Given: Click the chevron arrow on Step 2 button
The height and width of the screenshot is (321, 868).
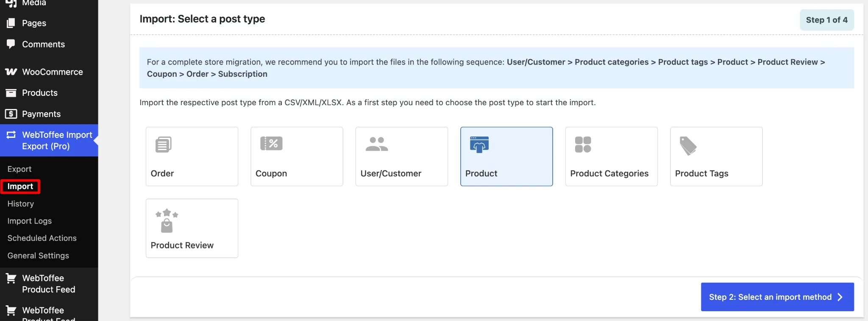Looking at the screenshot, I should 840,297.
